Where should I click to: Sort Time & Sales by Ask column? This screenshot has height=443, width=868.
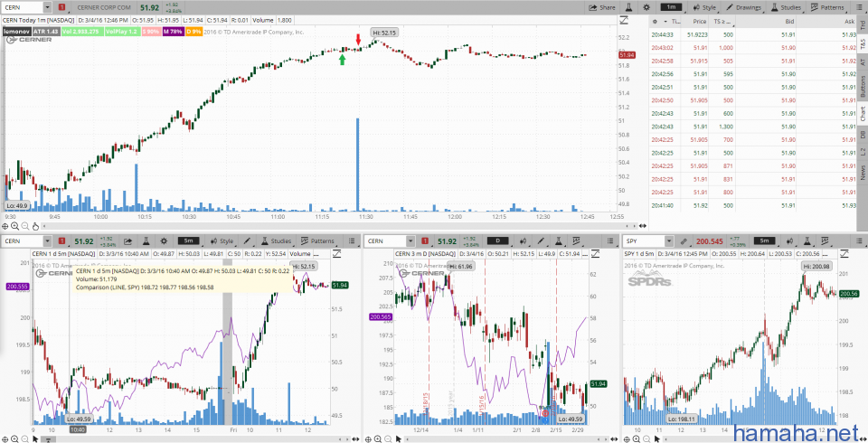pyautogui.click(x=850, y=22)
